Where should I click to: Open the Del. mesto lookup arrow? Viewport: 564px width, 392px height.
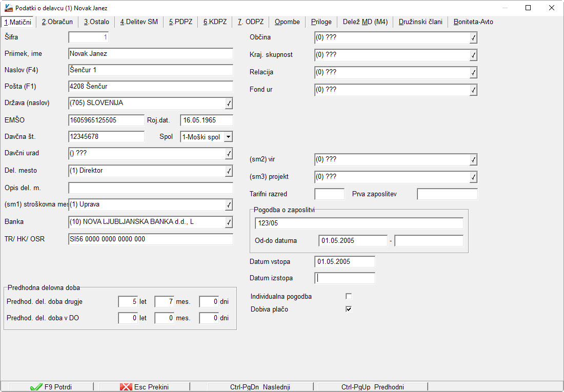click(229, 171)
